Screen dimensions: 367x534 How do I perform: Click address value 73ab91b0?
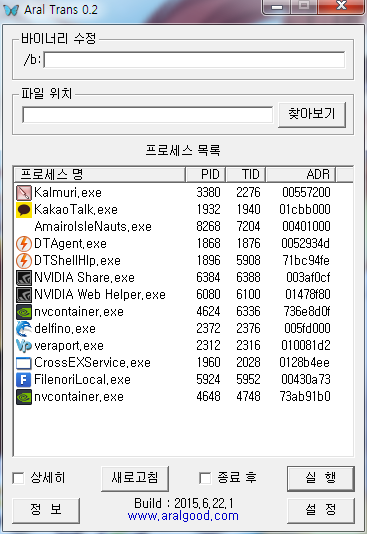tap(305, 396)
